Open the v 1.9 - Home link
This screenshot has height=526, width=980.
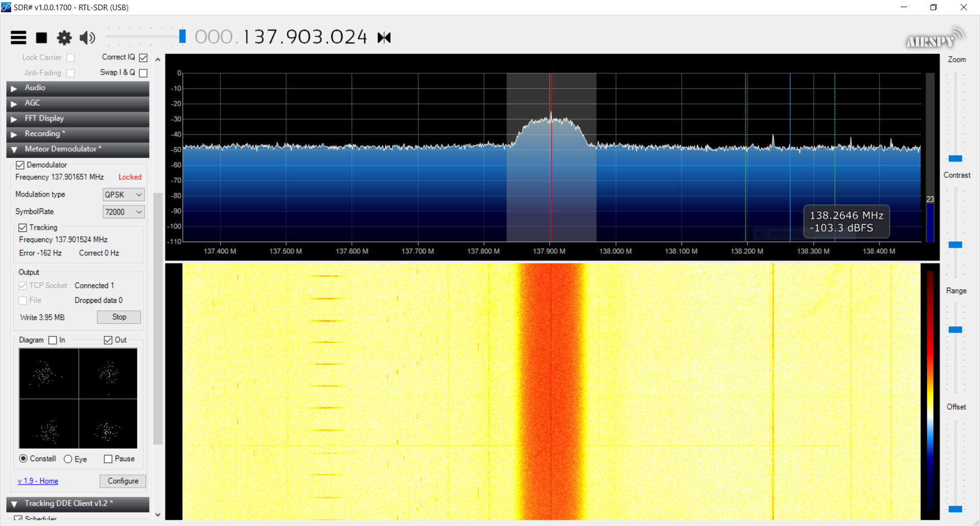[x=38, y=481]
